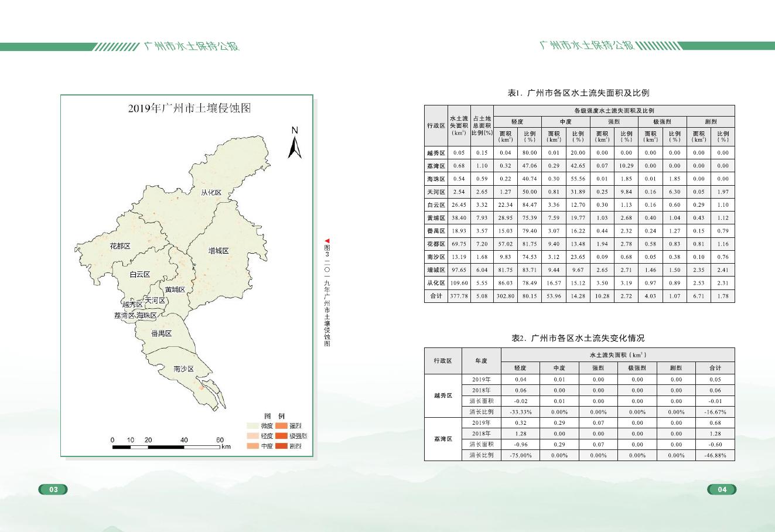775x532 pixels.
Task: Click the 天河区 label on the map
Action: (x=155, y=301)
